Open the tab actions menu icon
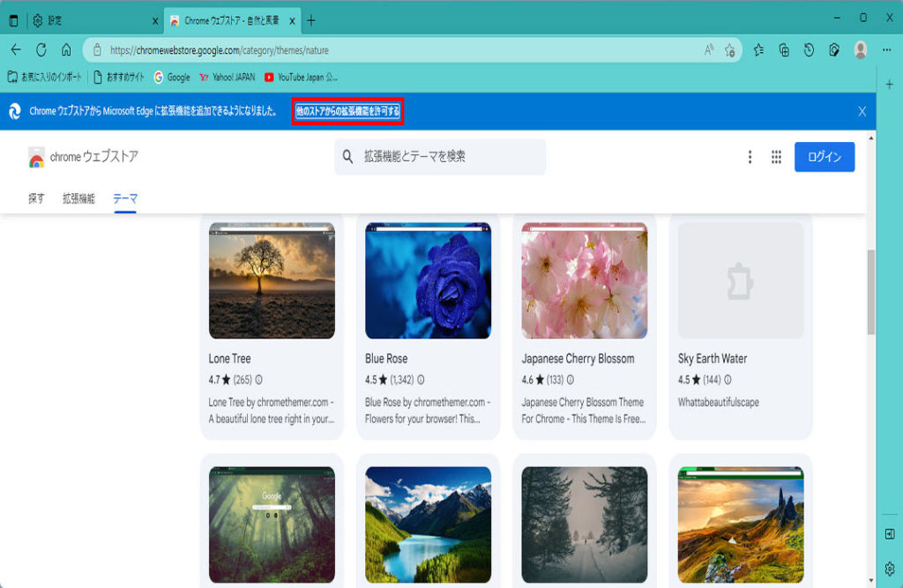 pos(13,20)
